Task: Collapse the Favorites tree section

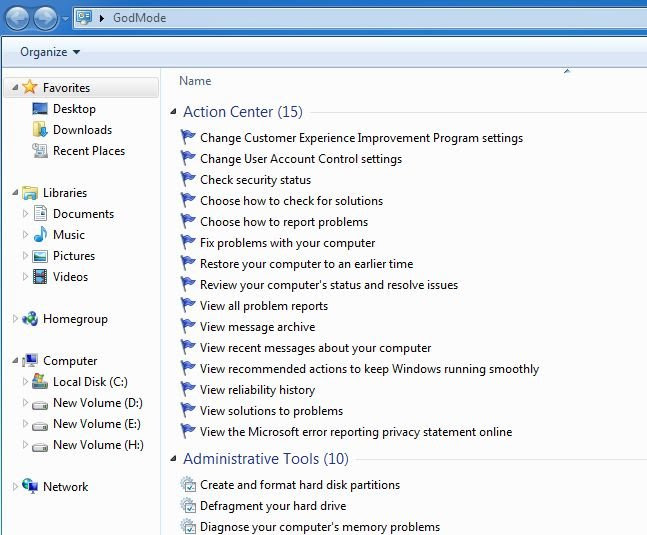Action: 15,87
